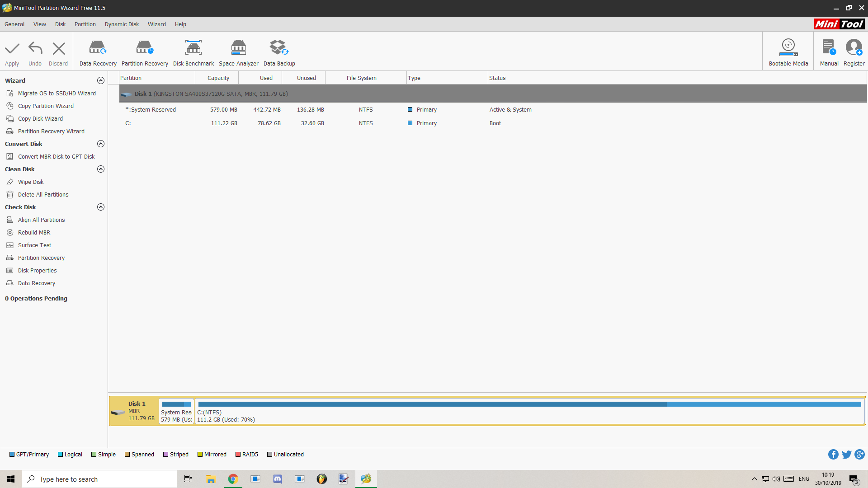Open the Windows Start menu

point(11,479)
